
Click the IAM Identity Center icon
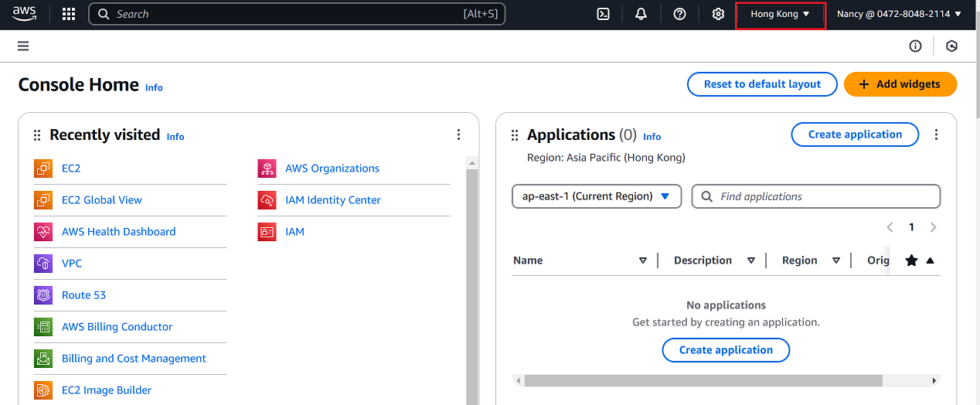(267, 200)
